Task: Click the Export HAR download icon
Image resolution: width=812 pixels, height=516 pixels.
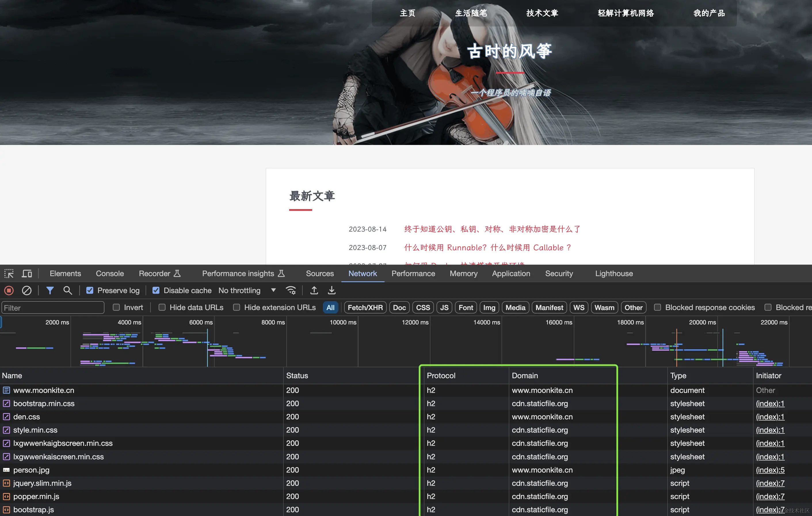Action: coord(331,290)
